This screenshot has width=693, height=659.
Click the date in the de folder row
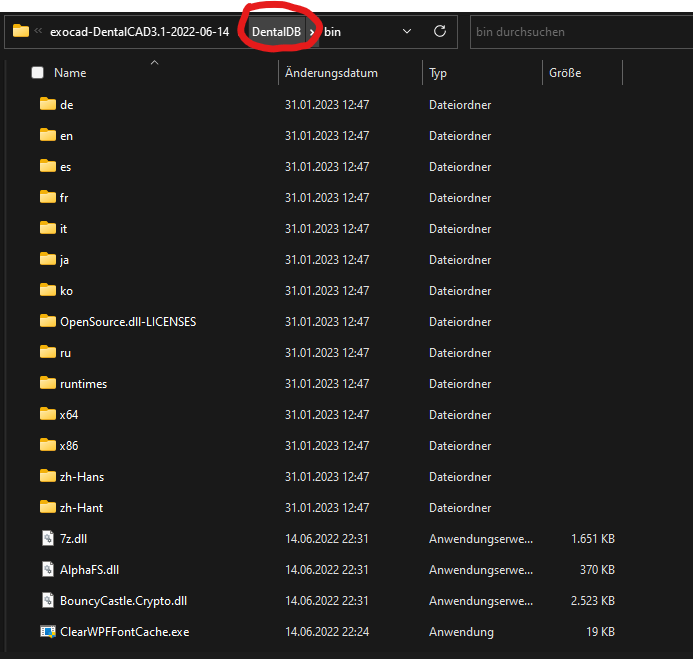[x=327, y=105]
